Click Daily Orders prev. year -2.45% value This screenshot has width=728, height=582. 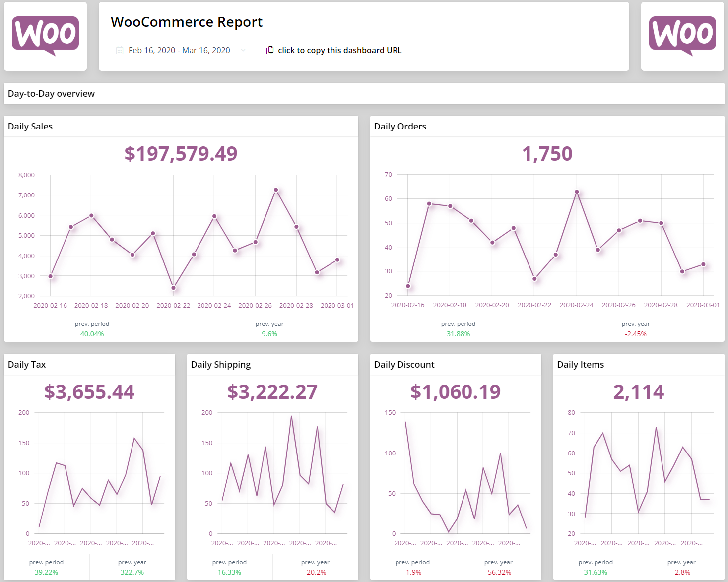pos(635,334)
